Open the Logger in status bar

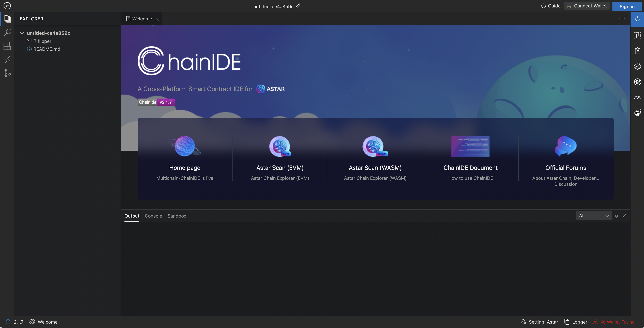click(576, 322)
